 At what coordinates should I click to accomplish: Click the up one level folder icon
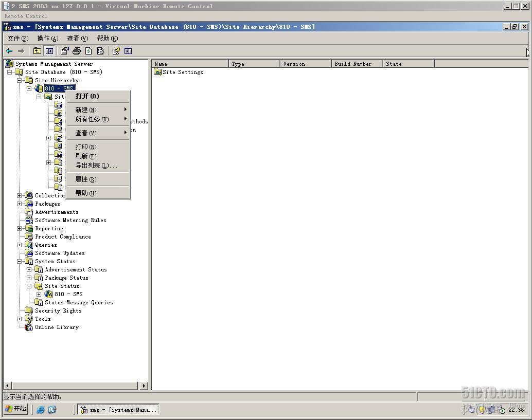[37, 51]
